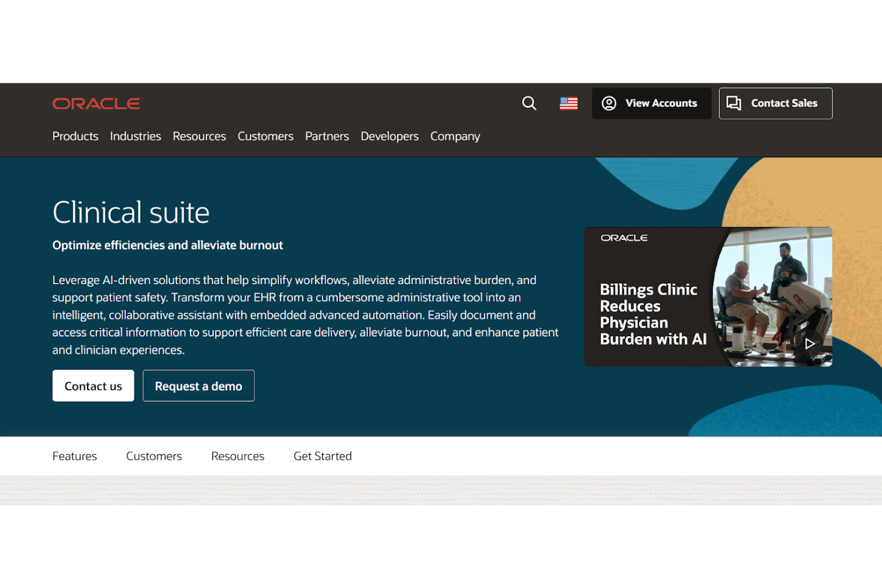
Task: Open the Company menu
Action: coord(455,136)
